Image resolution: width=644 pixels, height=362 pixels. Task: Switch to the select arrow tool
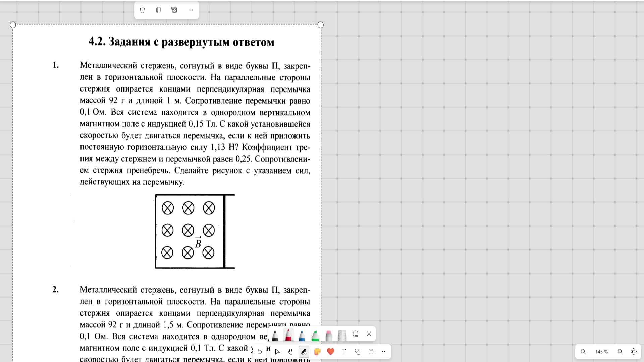(x=277, y=352)
